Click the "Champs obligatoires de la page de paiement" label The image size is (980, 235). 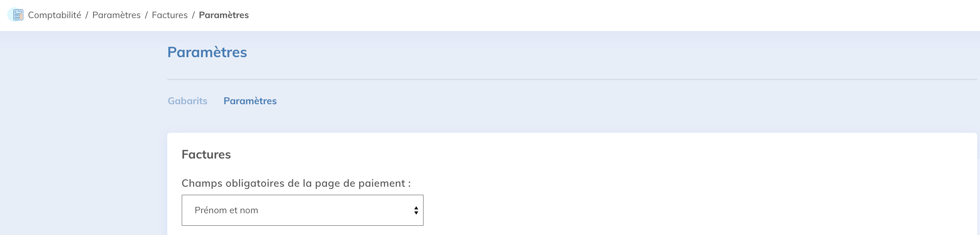pyautogui.click(x=296, y=183)
